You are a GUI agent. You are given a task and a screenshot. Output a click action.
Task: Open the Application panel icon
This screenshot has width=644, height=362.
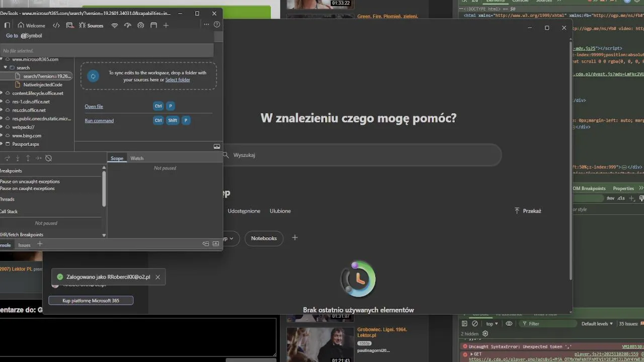[x=154, y=25]
